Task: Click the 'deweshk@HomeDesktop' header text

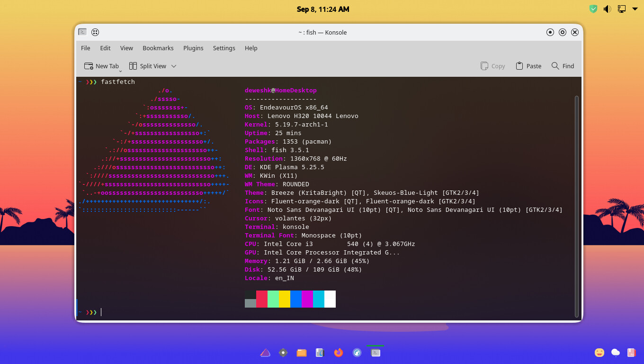Action: pos(281,91)
